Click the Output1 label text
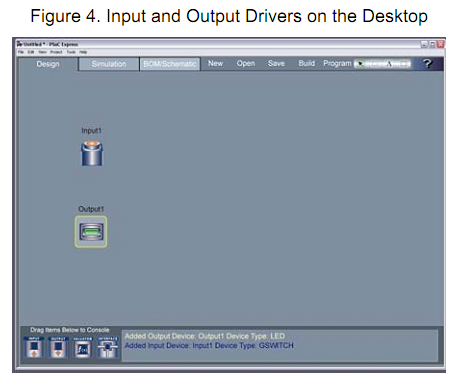Image resolution: width=450 pixels, height=379 pixels. (91, 209)
